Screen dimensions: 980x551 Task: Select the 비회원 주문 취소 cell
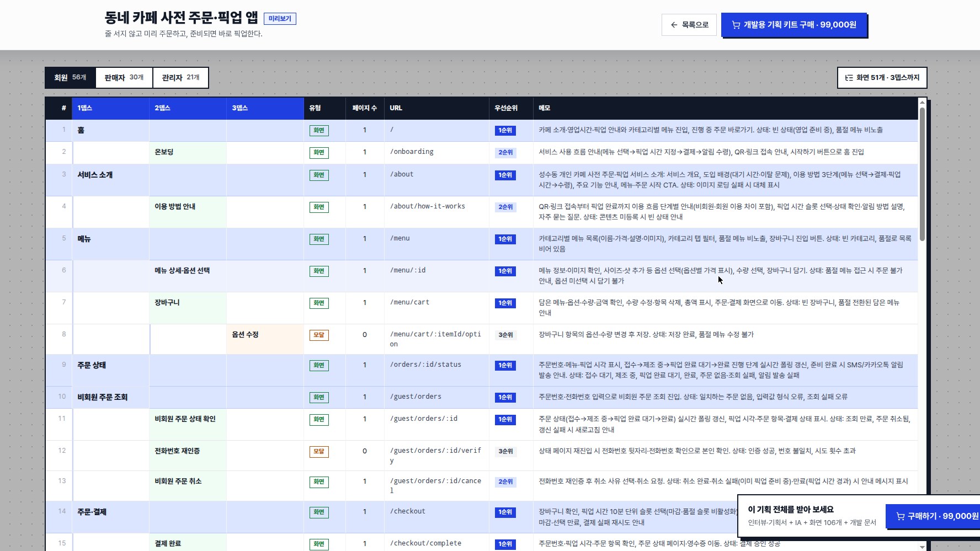(x=188, y=486)
